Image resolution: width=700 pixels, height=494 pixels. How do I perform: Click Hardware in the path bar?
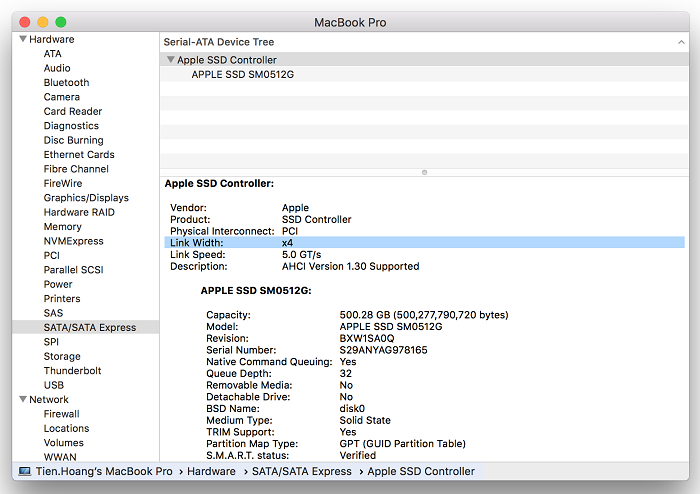211,471
